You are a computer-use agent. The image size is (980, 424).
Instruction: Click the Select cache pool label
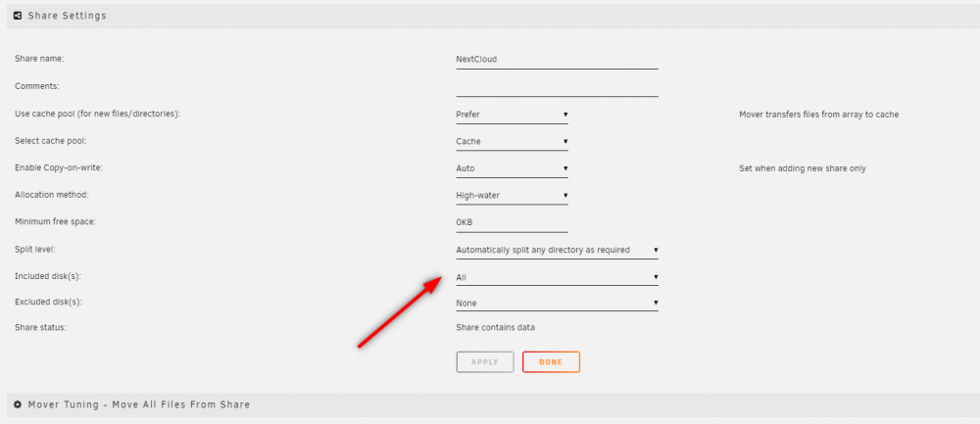point(51,141)
